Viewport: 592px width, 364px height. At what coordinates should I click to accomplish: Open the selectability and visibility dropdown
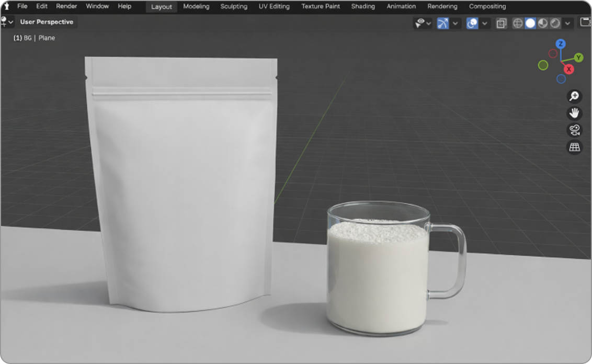click(423, 24)
